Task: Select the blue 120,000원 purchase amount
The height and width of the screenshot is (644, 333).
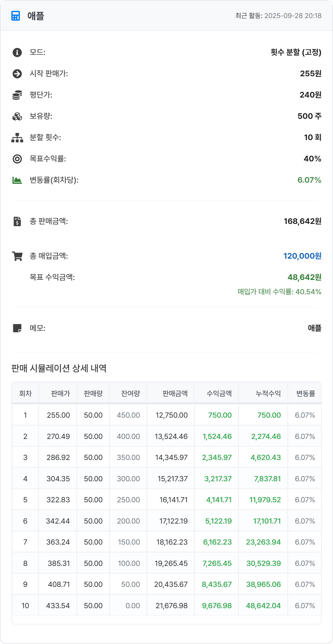Action: click(x=302, y=256)
